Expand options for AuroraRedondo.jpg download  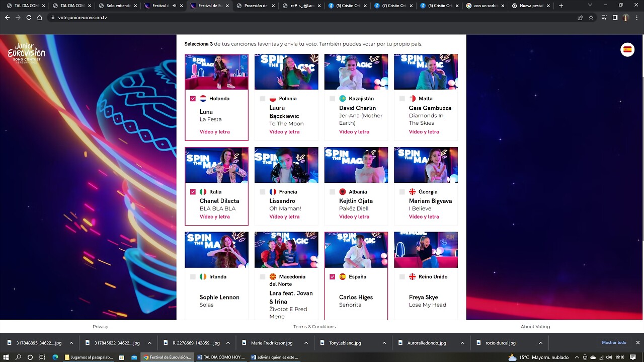[462, 343]
